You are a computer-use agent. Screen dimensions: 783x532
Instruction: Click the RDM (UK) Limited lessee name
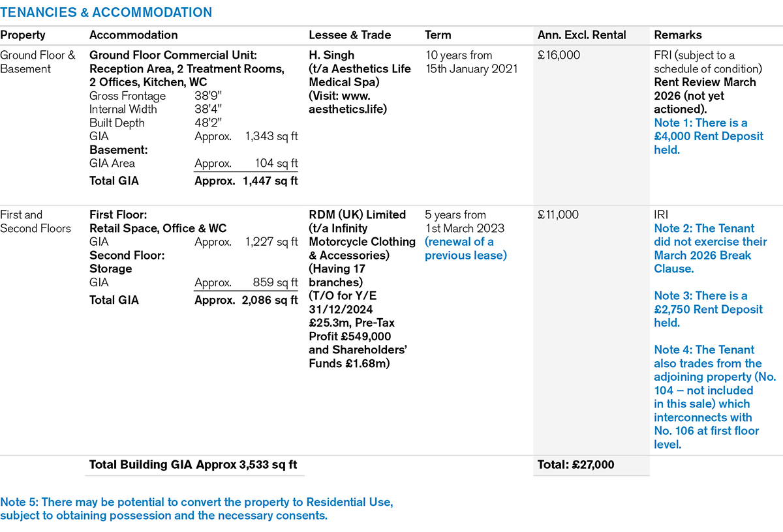point(357,214)
